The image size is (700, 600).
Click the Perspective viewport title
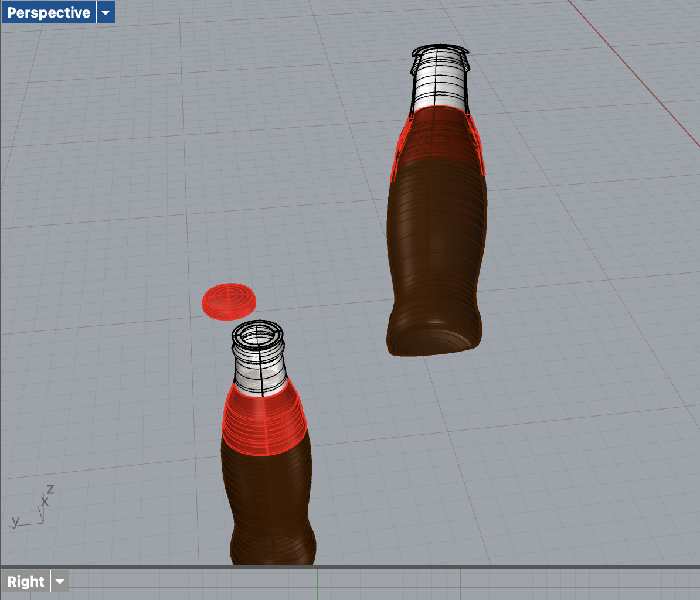click(x=48, y=12)
